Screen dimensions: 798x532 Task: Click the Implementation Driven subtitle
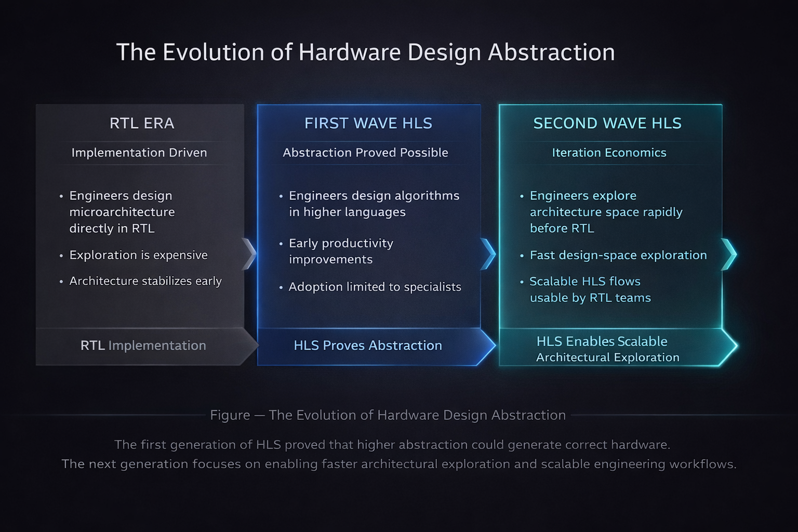tap(139, 153)
